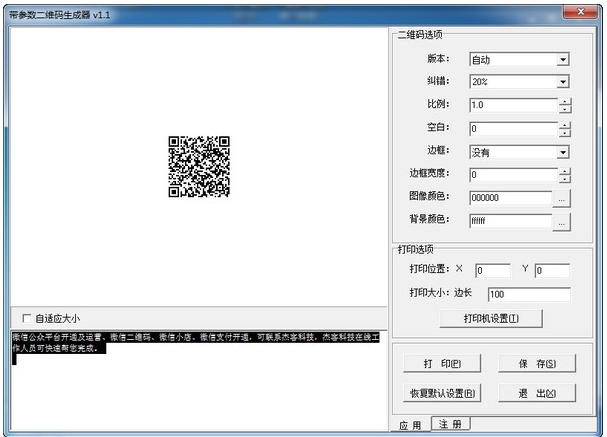This screenshot has height=437, width=607.
Task: Increase the 比例 value with up arrow
Action: coord(565,102)
